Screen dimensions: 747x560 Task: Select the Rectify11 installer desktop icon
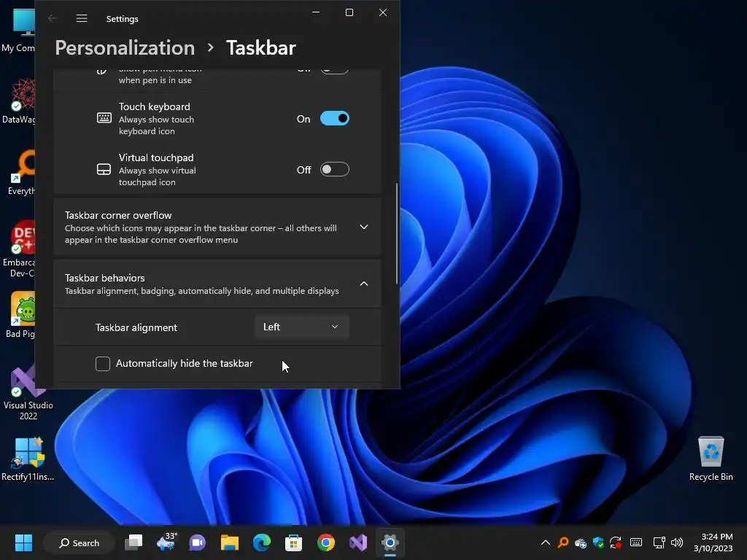click(x=28, y=459)
